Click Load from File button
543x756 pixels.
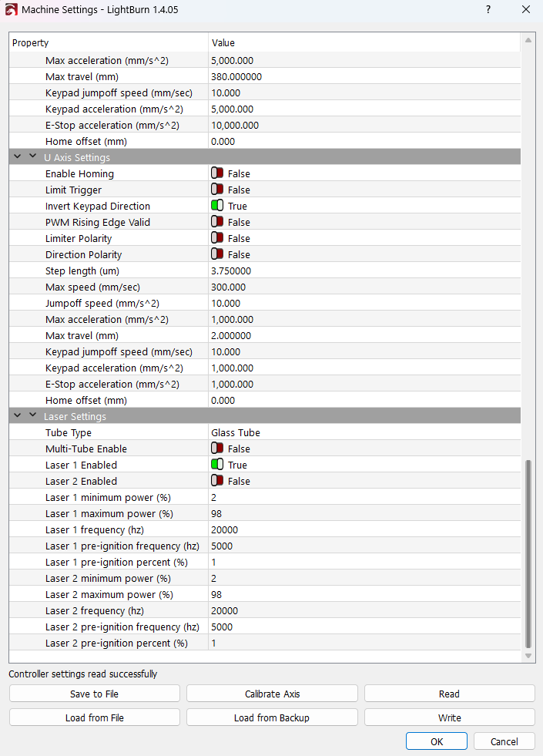95,717
